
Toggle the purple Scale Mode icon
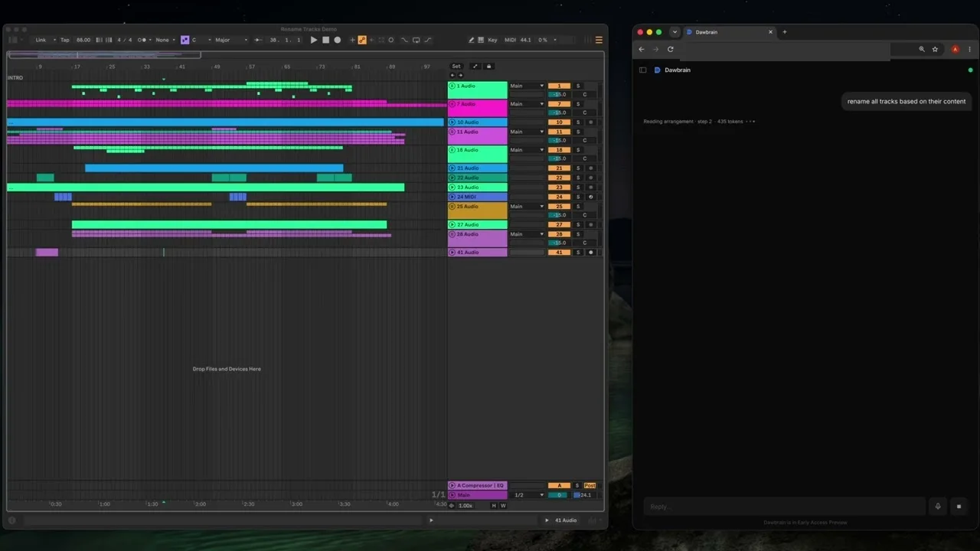[185, 40]
